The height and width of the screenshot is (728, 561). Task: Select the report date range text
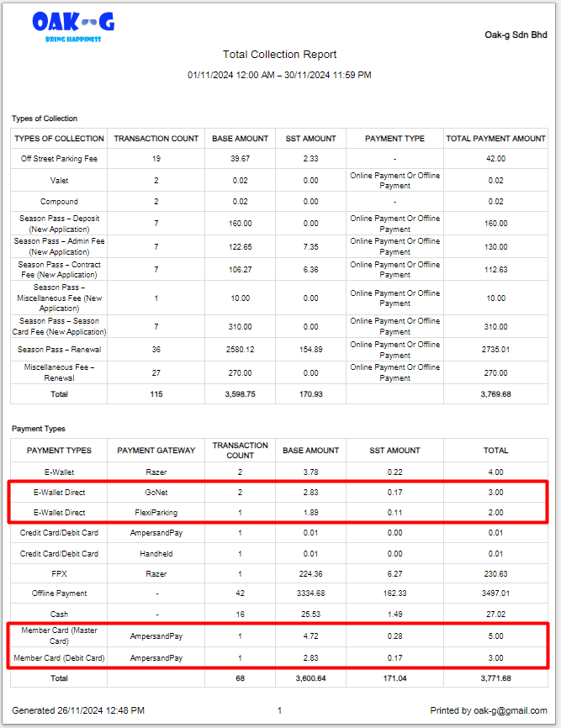tap(279, 75)
